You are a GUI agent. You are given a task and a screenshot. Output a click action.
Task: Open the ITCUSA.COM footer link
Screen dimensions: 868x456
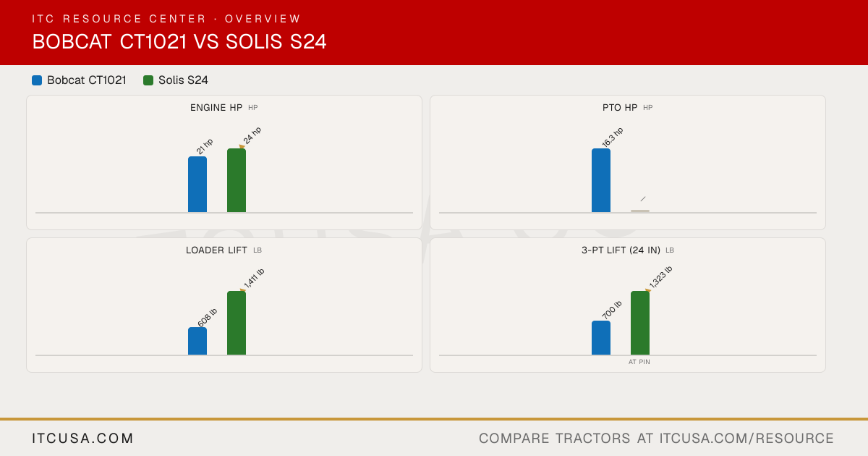click(83, 438)
